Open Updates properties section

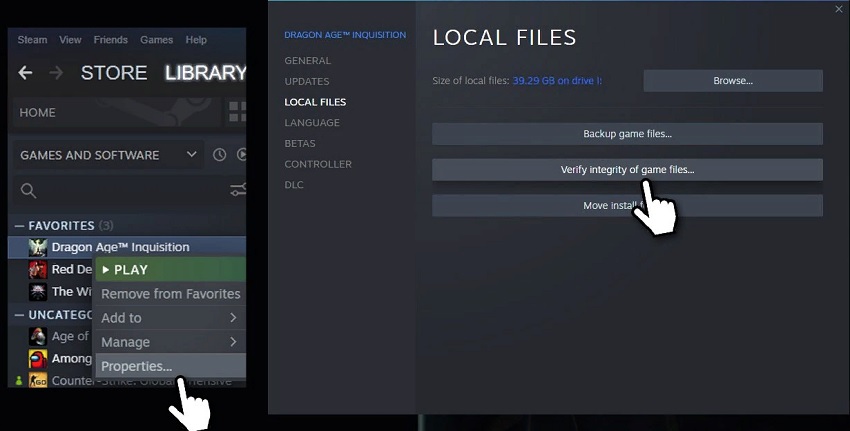(307, 81)
